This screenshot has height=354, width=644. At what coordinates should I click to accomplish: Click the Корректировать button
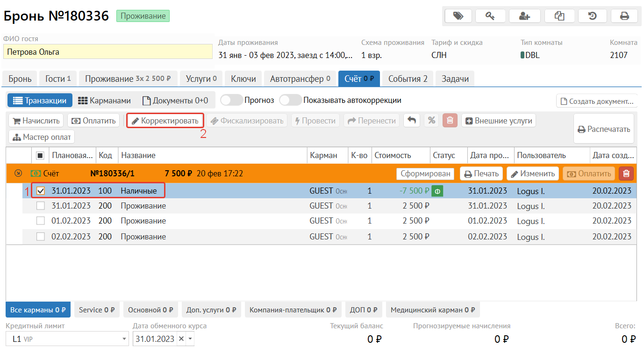point(165,121)
